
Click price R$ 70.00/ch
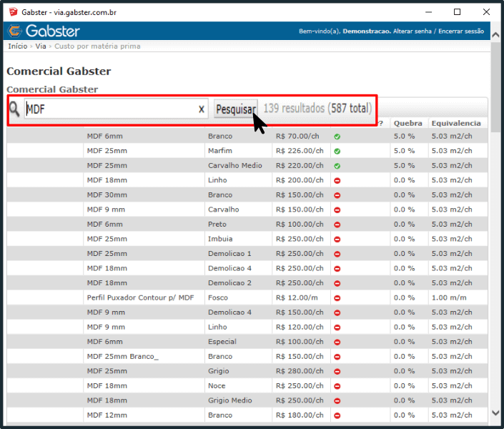297,136
